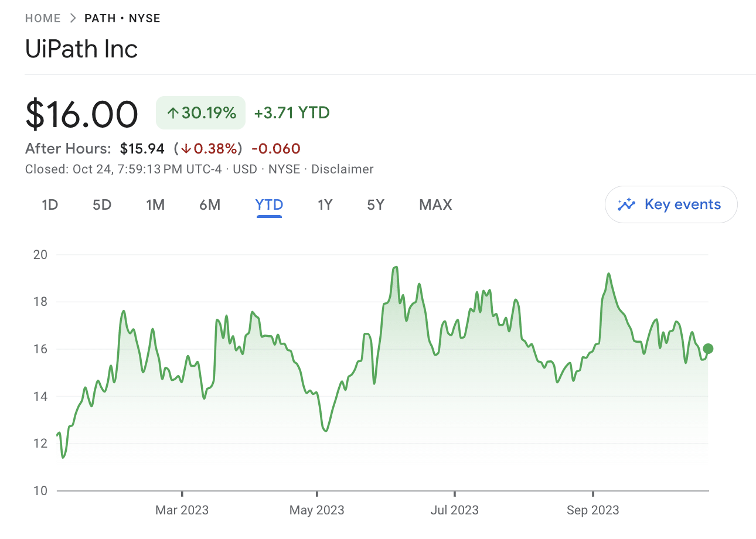This screenshot has height=539, width=756.
Task: Switch chart to 5Y range
Action: [x=376, y=205]
